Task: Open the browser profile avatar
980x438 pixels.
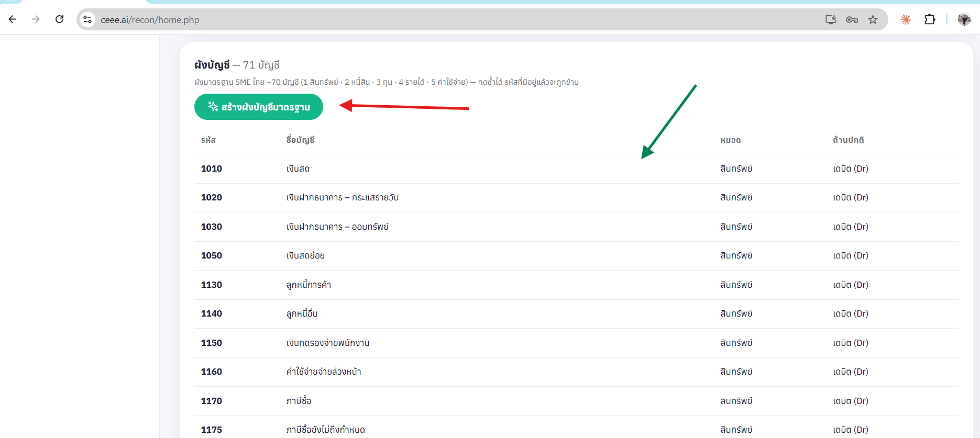Action: tap(964, 19)
